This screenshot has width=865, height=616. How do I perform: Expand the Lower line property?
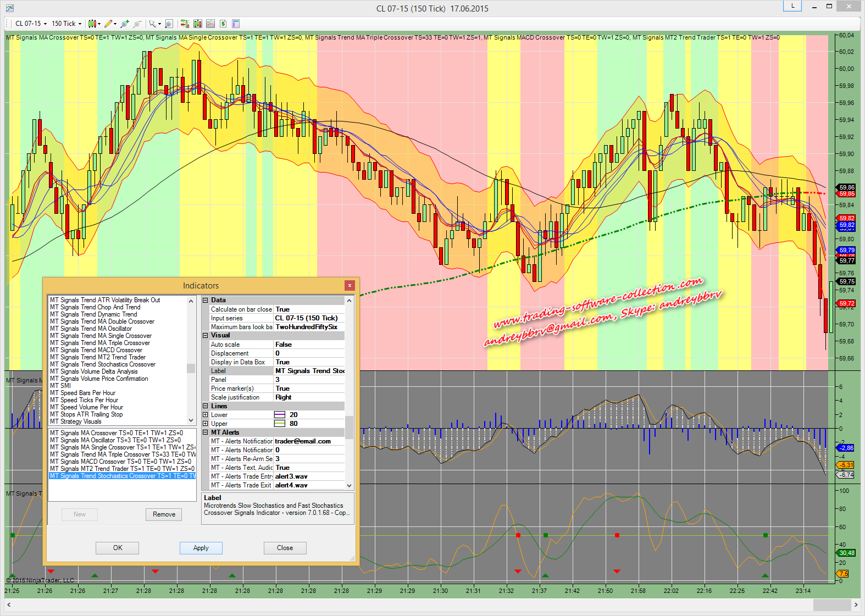(x=206, y=415)
